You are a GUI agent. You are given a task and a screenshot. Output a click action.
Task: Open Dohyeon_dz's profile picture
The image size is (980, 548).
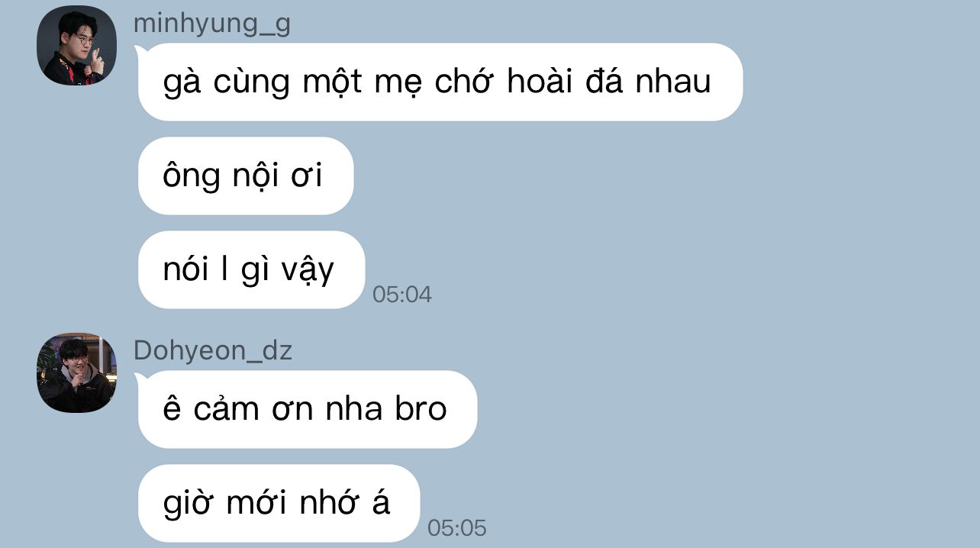(x=76, y=372)
